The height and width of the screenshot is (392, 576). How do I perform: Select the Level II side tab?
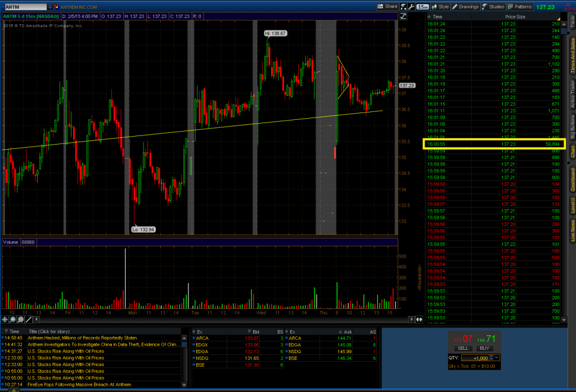572,205
